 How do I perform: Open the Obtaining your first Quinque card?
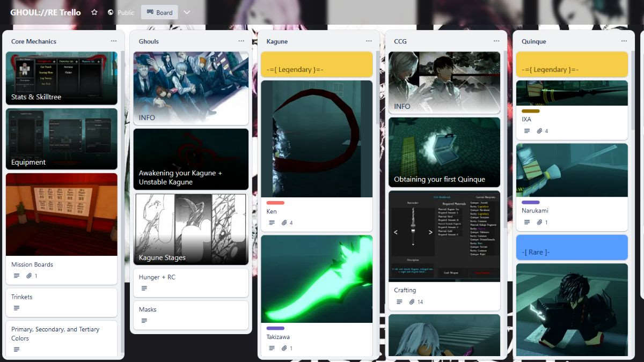coord(444,152)
